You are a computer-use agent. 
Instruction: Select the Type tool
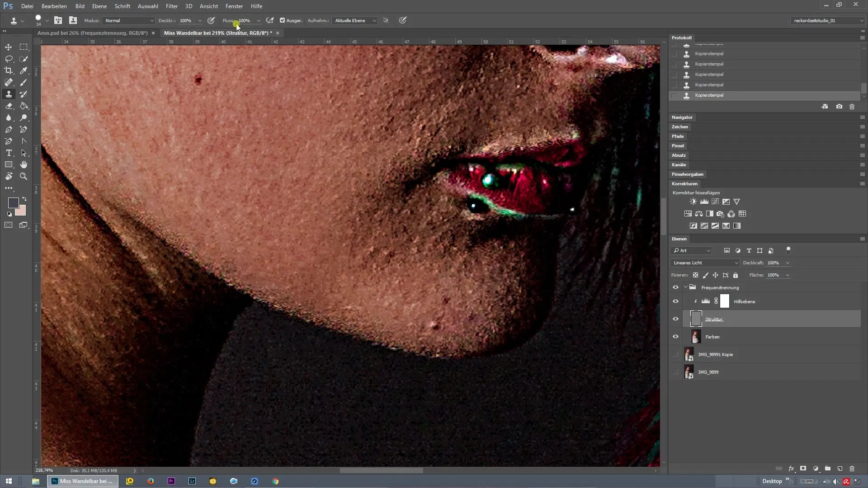coord(9,153)
